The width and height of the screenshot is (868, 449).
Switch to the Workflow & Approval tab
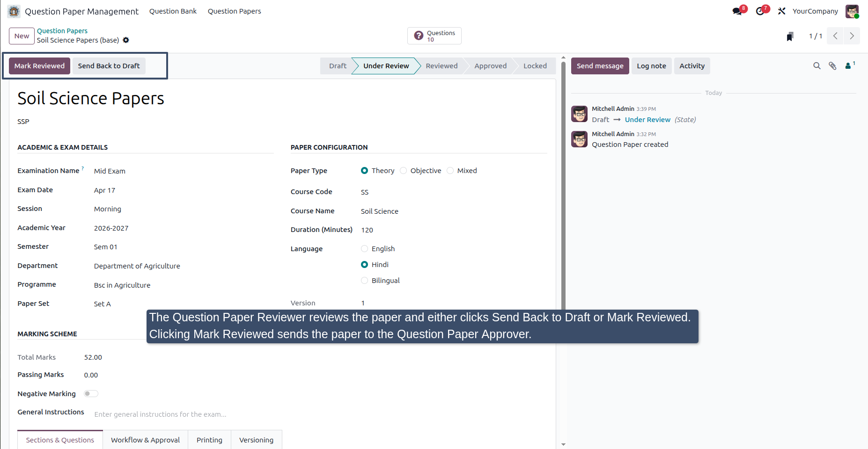point(145,440)
